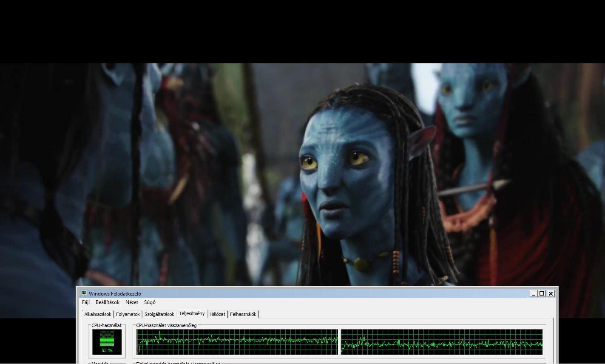Click the Task Manager title bar icon
Screen dimensions: 605x364
coord(84,293)
